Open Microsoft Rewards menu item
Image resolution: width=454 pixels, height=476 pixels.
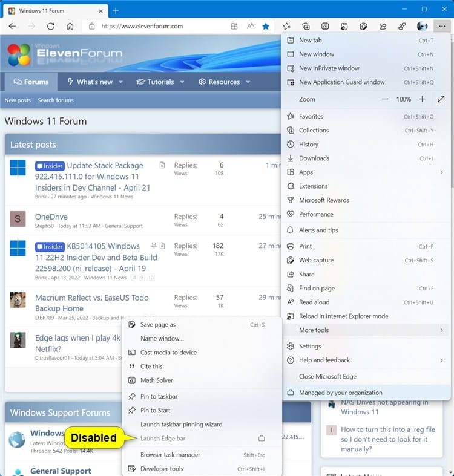click(366, 200)
